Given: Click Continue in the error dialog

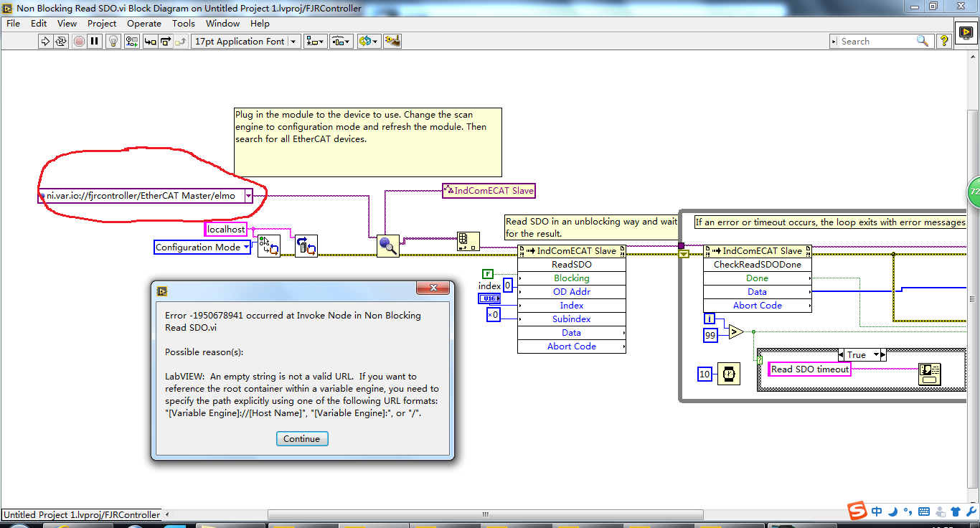Looking at the screenshot, I should point(302,439).
